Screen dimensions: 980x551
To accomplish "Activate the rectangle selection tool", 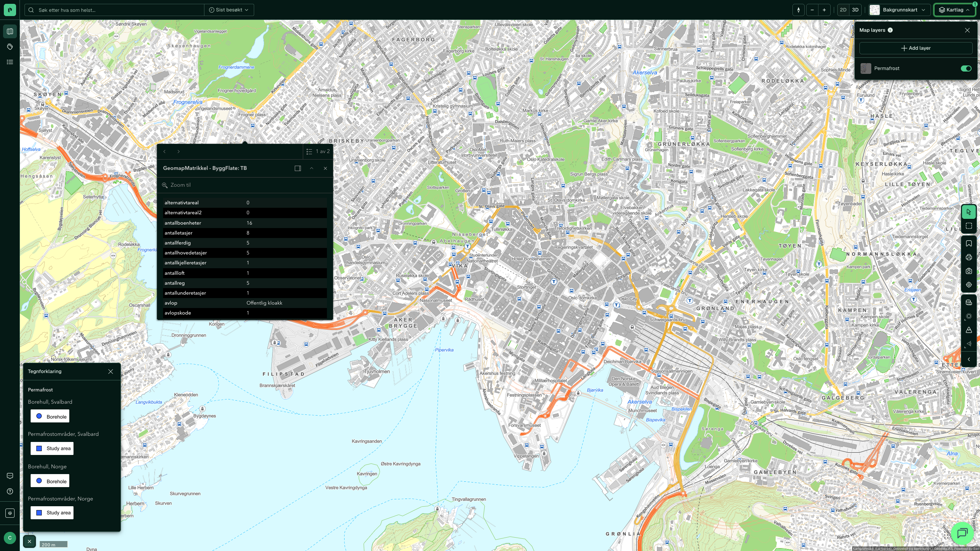I will point(969,226).
